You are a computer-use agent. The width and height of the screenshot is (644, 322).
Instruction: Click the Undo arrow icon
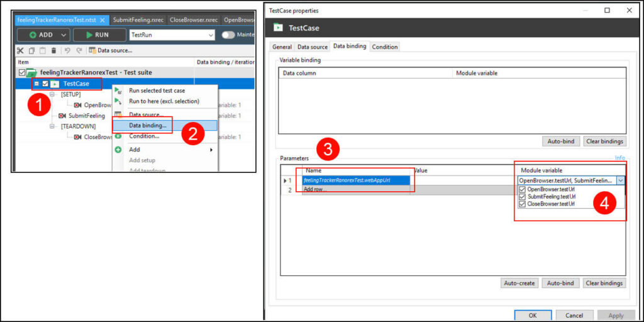pyautogui.click(x=68, y=50)
